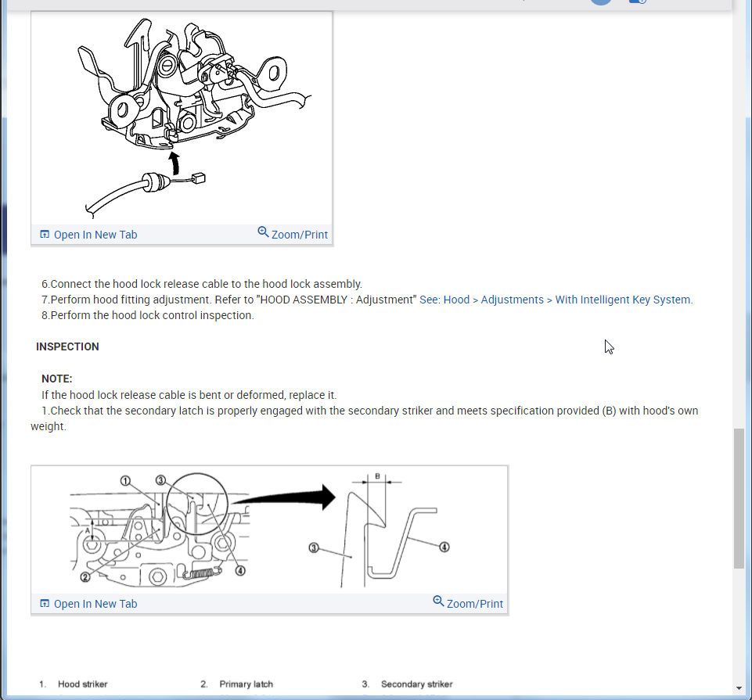This screenshot has width=752, height=700.
Task: Click the hood lock assembly illustration
Action: 182,117
